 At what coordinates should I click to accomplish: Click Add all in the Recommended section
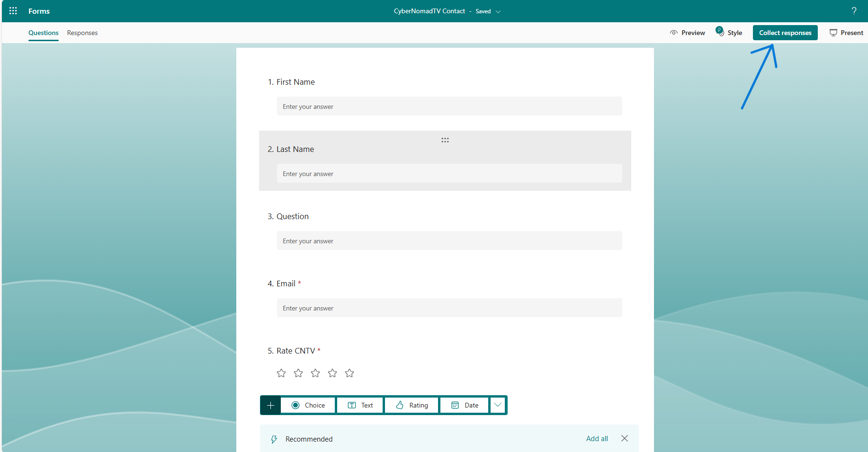tap(597, 438)
